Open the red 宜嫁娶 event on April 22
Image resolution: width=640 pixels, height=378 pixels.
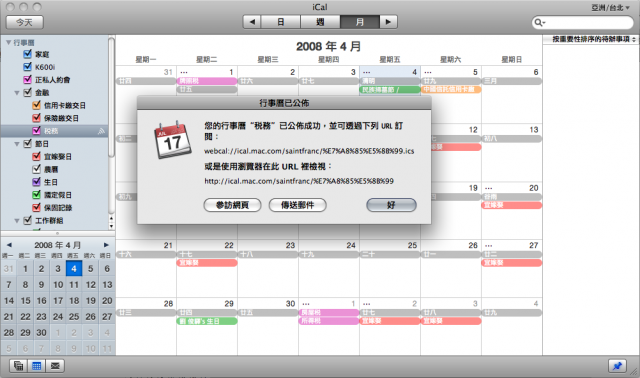(207, 263)
